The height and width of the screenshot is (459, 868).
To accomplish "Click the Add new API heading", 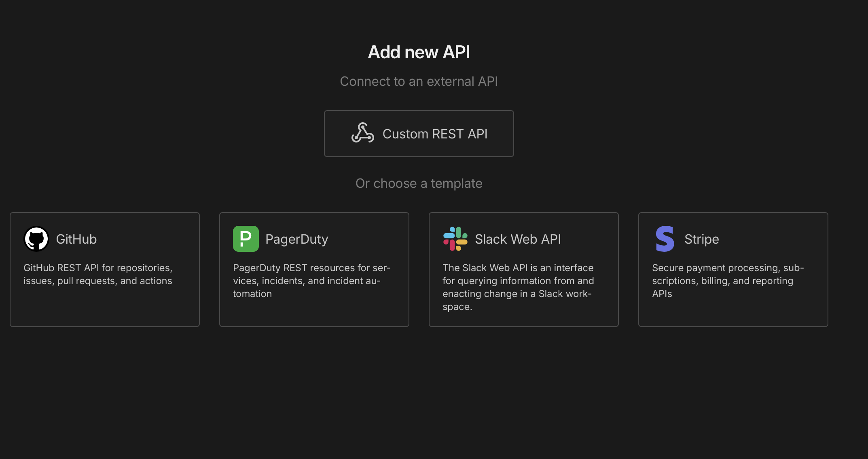I will pos(419,52).
